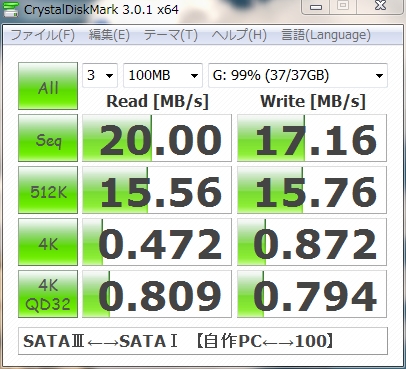
Task: Run all benchmarks with the All button
Action: coord(48,86)
